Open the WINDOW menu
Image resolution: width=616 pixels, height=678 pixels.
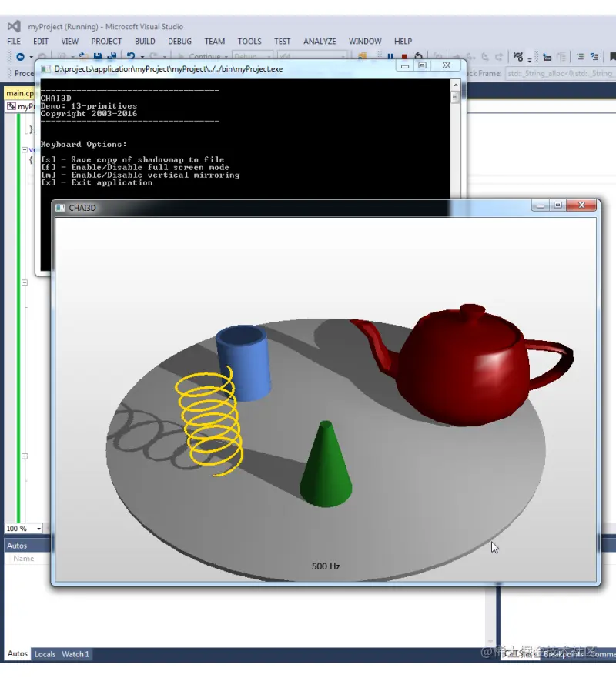(x=365, y=41)
